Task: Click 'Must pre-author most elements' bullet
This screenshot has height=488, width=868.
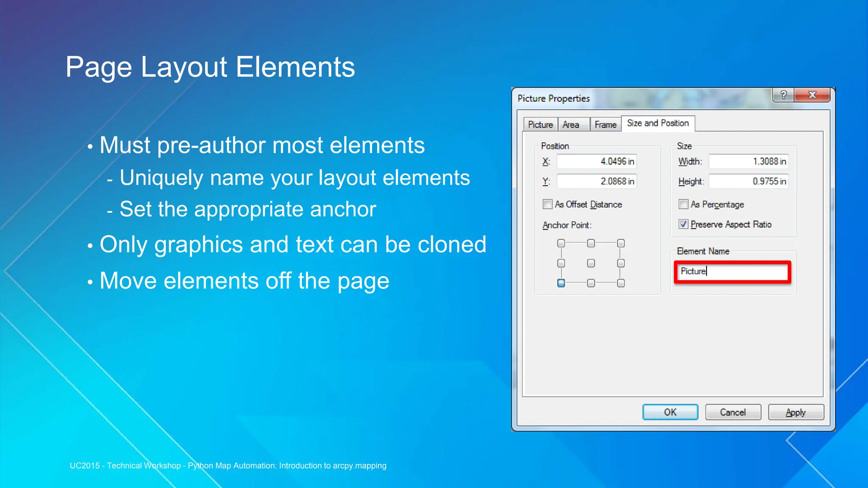Action: [x=262, y=145]
